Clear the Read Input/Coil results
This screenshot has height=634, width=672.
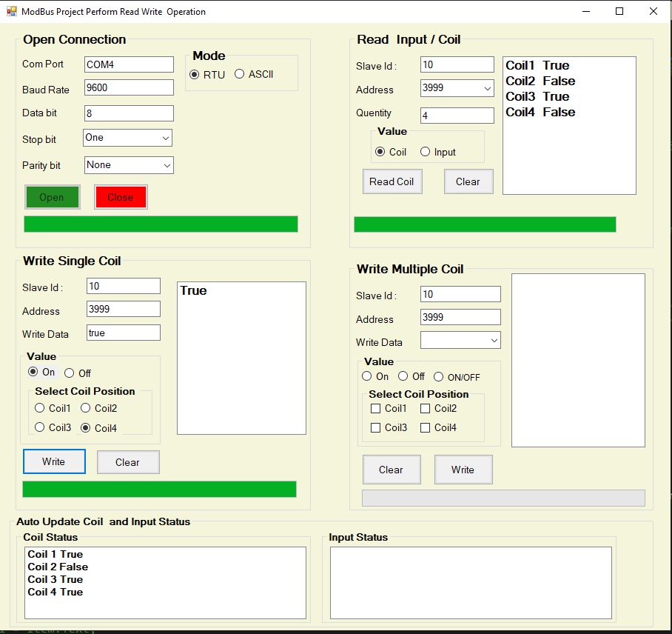468,181
